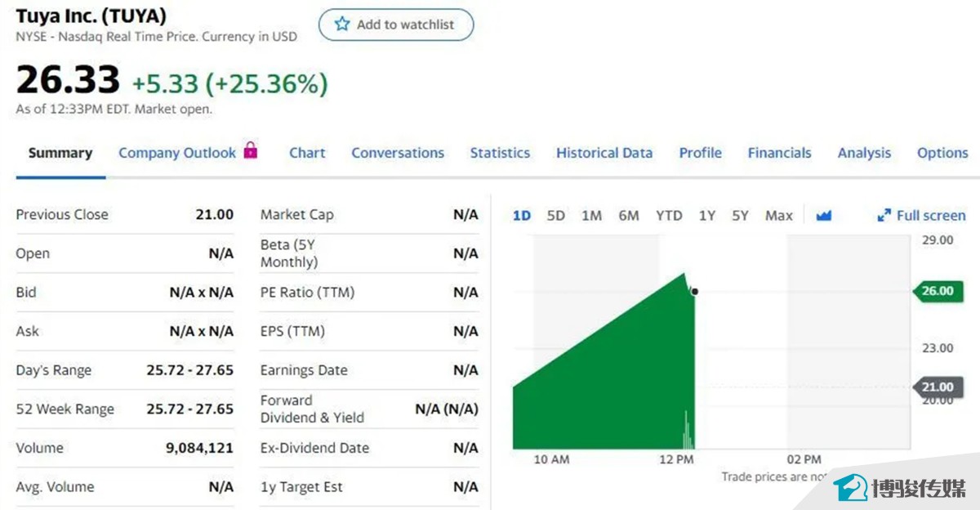Screen dimensions: 980x510
Task: Choose the 5Y chart range
Action: 740,216
